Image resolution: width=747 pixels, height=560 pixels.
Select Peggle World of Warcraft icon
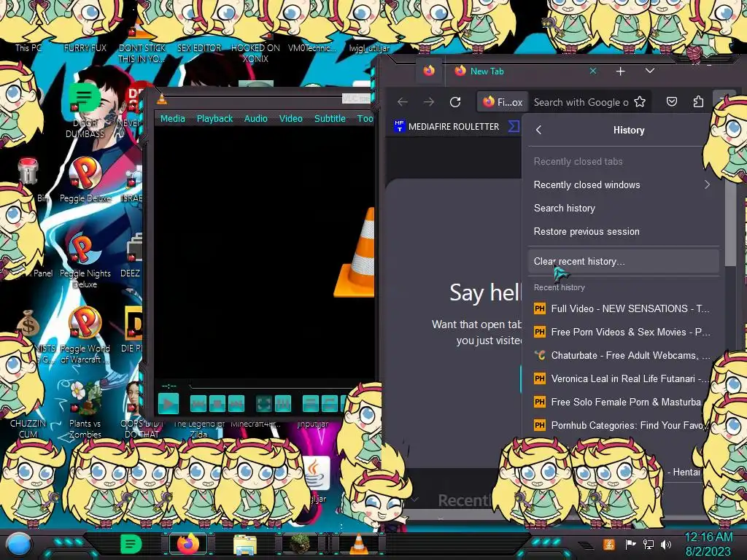(x=85, y=335)
